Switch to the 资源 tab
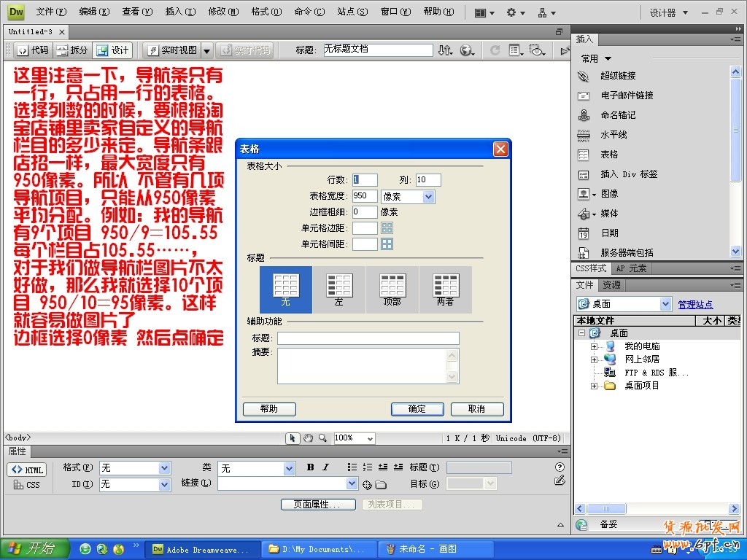Viewport: 747px width, 560px height. [611, 285]
